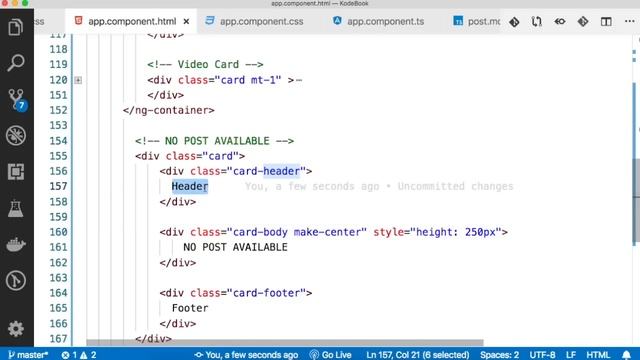Click Go Live in the status bar

(x=331, y=355)
